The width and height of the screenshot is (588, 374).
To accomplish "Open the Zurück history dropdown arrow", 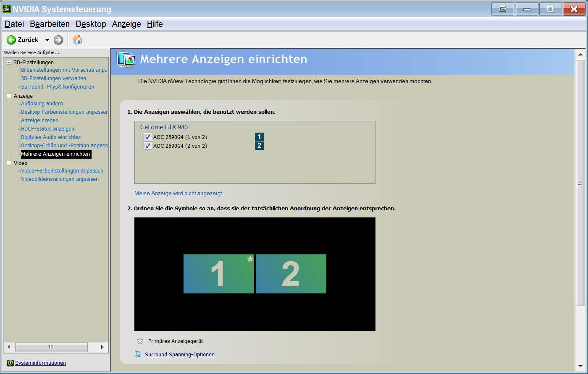I will point(47,40).
